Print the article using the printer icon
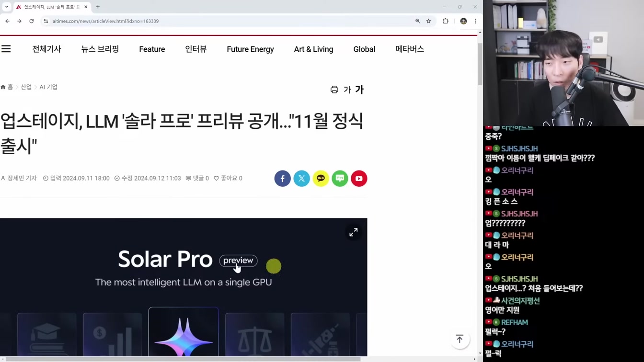 pos(334,90)
